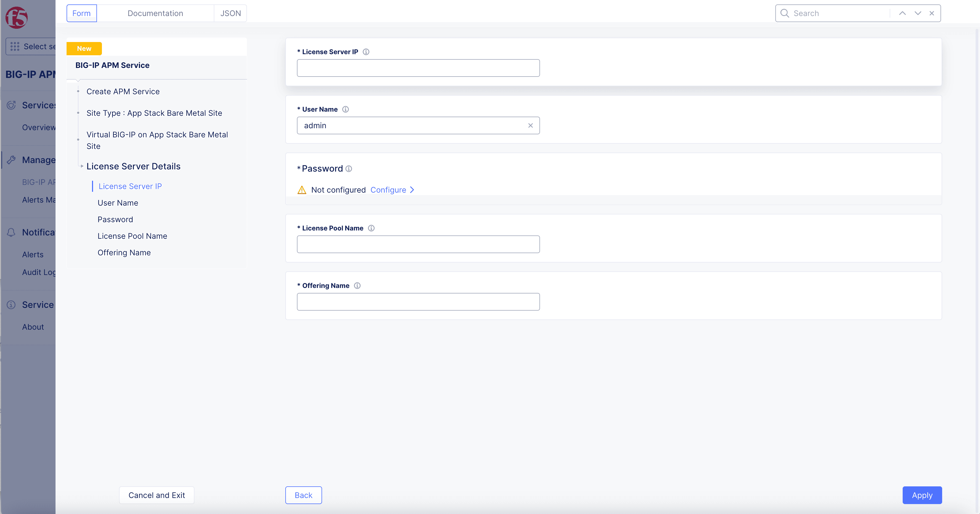Focus the License Pool Name input

point(418,245)
